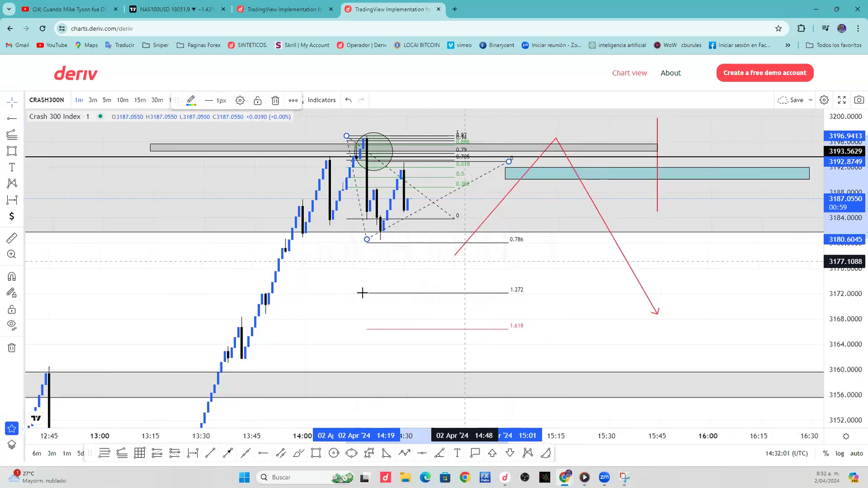
Task: Click the rainbow color swatch under the pencil
Action: point(190,104)
